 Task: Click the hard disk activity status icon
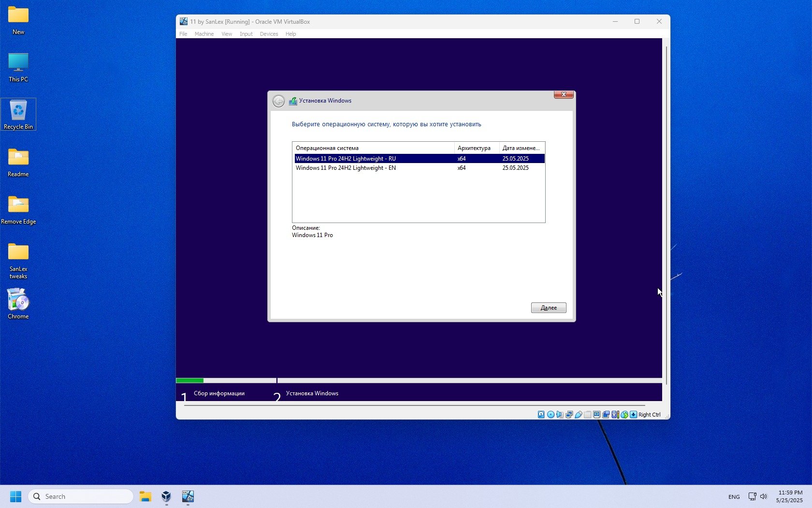coord(541,415)
